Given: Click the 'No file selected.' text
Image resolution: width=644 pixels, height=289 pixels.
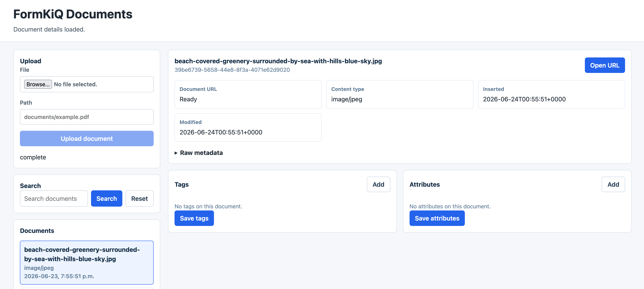Looking at the screenshot, I should (76, 84).
